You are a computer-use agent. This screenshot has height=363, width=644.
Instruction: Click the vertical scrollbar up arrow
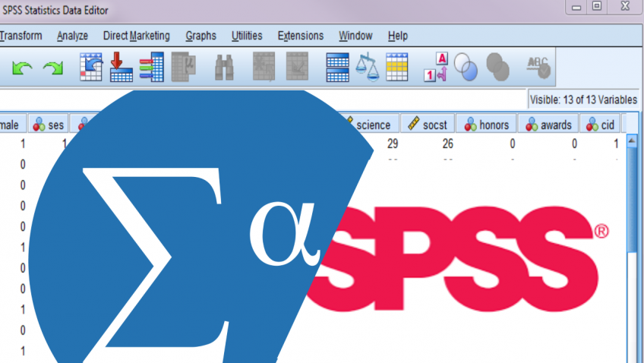pyautogui.click(x=632, y=141)
